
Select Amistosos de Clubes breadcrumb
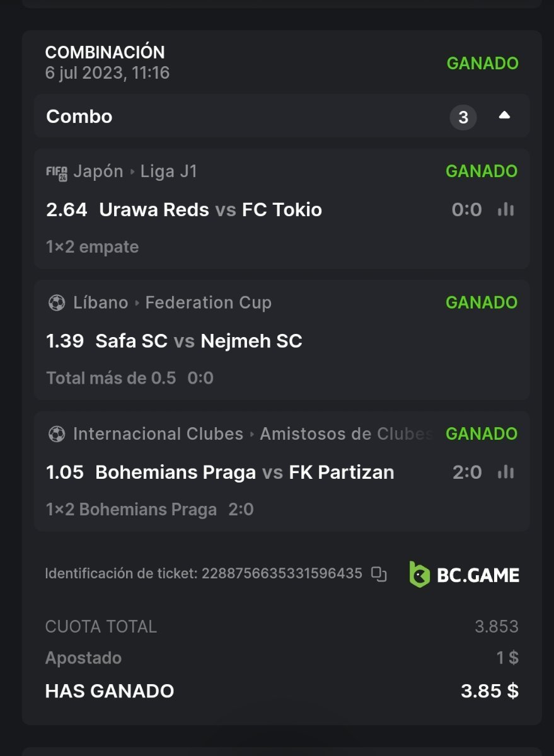(x=345, y=433)
